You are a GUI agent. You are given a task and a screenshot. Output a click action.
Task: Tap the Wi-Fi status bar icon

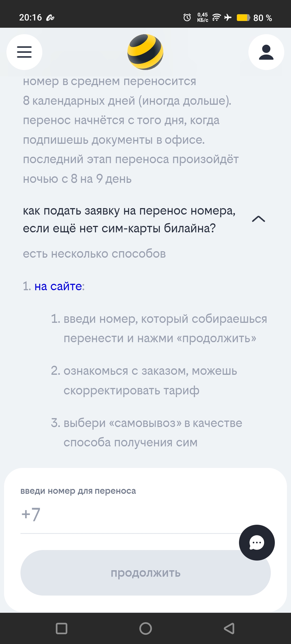tap(216, 17)
